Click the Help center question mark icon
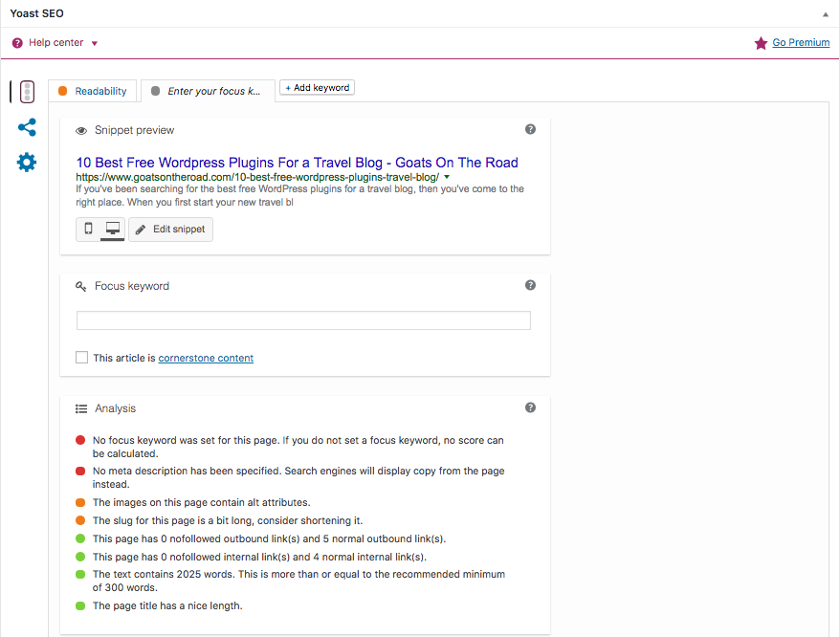This screenshot has width=840, height=637. (x=17, y=43)
